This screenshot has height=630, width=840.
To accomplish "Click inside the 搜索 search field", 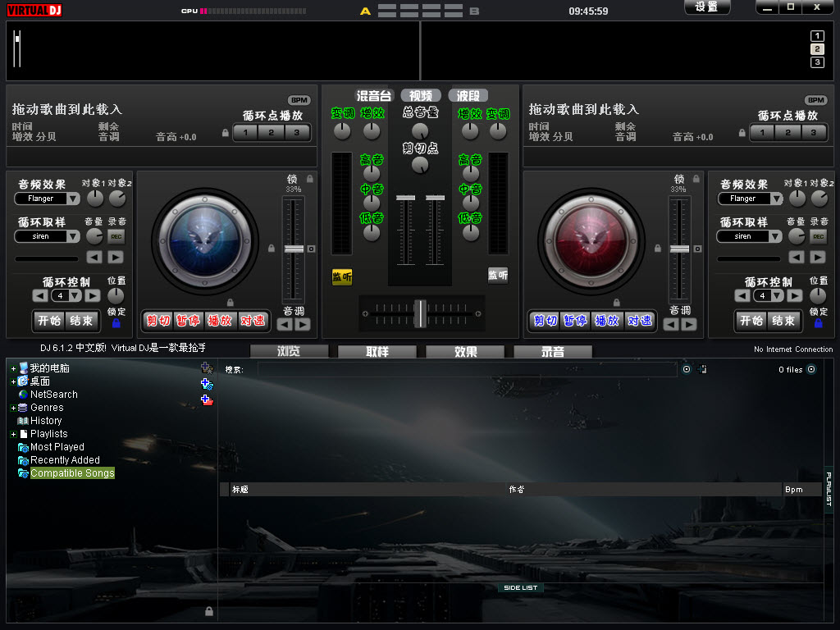I will 459,369.
